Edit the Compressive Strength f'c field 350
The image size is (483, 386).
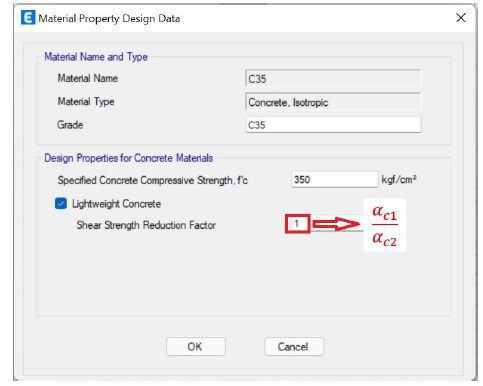point(335,180)
